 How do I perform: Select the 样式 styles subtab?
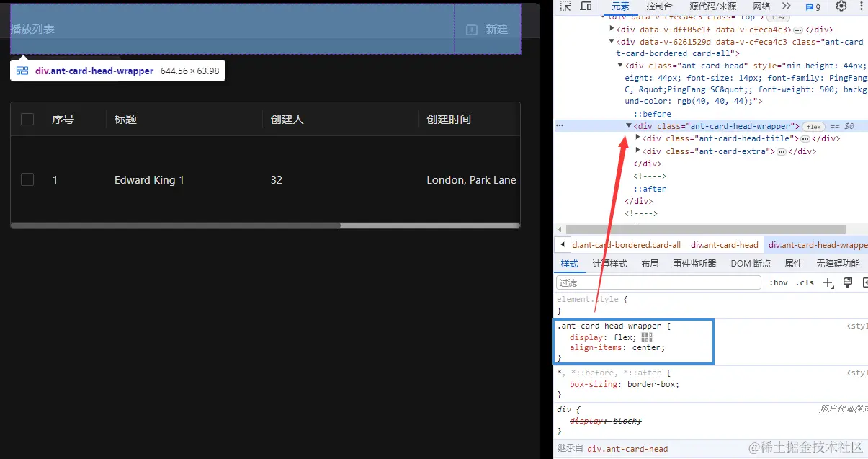[569, 263]
